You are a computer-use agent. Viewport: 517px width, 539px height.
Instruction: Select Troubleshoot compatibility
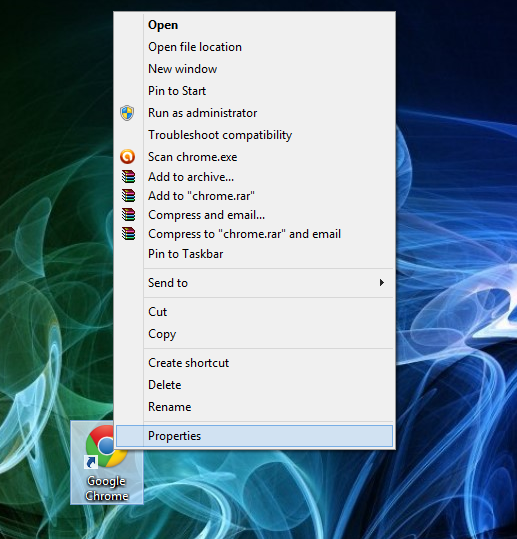click(x=254, y=135)
